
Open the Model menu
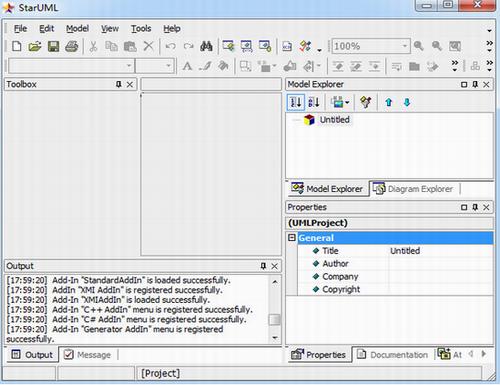coord(77,29)
